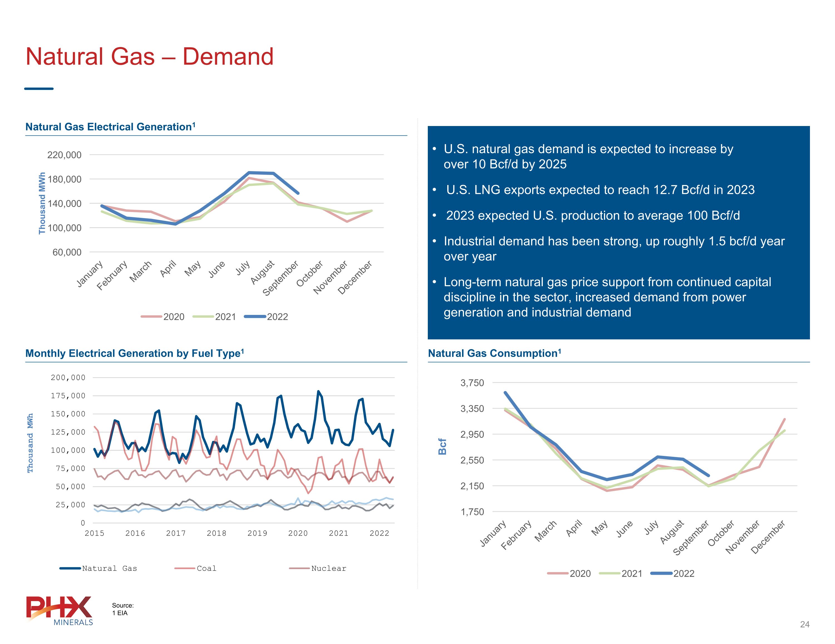Image resolution: width=835 pixels, height=644 pixels.
Task: Click the '3,750' axis label in consumption chart
Action: (472, 383)
